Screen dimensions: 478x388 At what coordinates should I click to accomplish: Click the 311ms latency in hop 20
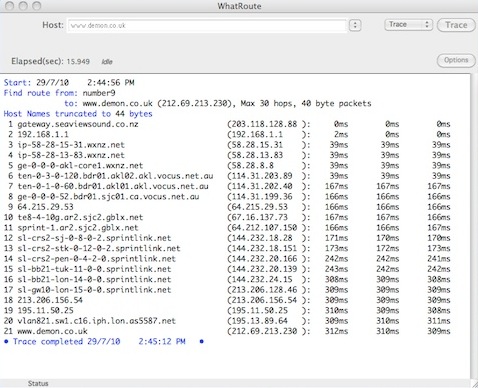[x=439, y=321]
